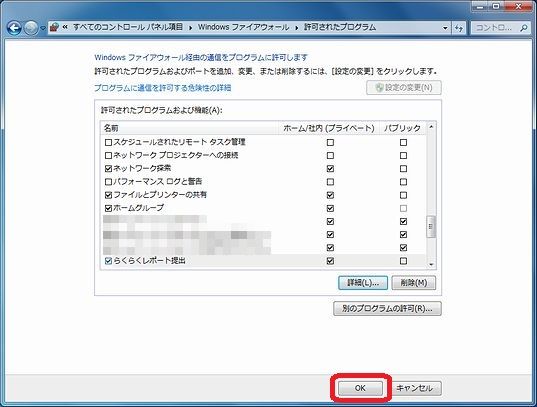Open 詳細(L)... button

coord(363,283)
